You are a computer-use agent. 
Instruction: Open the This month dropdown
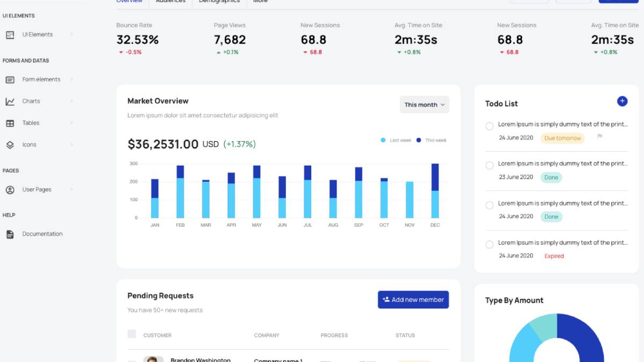pyautogui.click(x=425, y=105)
